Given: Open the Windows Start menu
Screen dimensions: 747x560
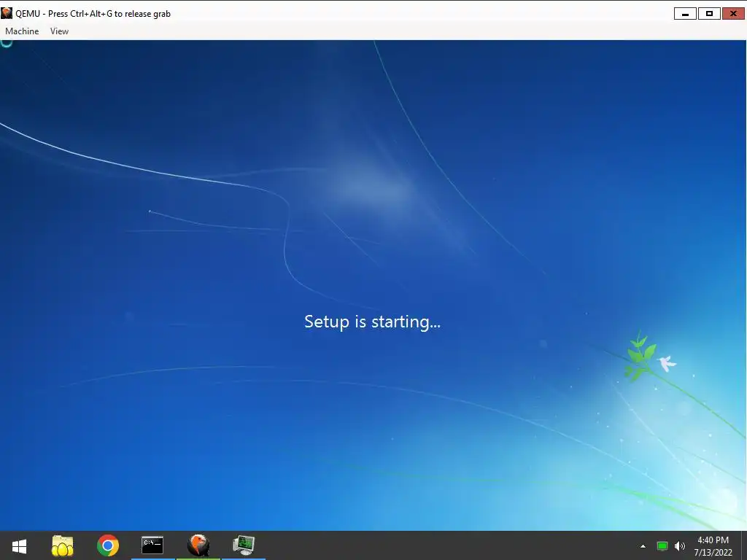Looking at the screenshot, I should point(19,545).
